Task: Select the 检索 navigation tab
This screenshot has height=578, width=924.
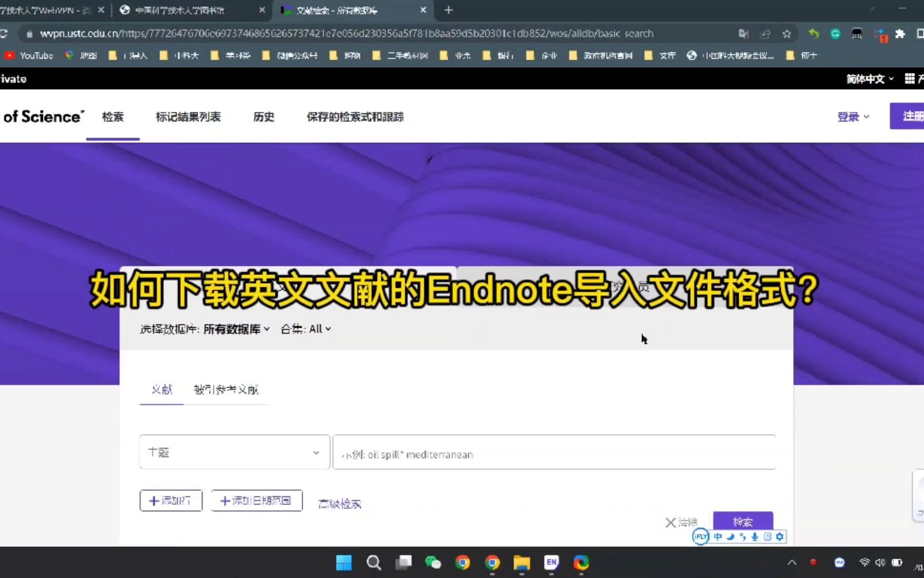Action: pos(113,117)
